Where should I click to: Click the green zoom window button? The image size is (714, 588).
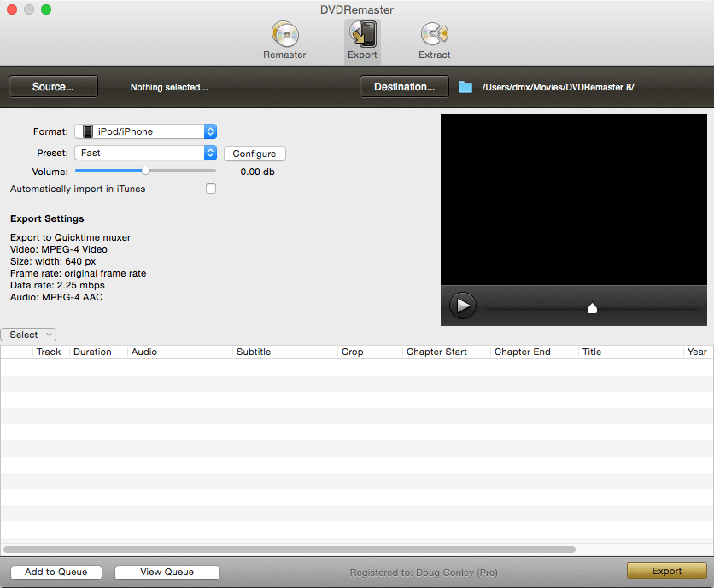click(46, 9)
